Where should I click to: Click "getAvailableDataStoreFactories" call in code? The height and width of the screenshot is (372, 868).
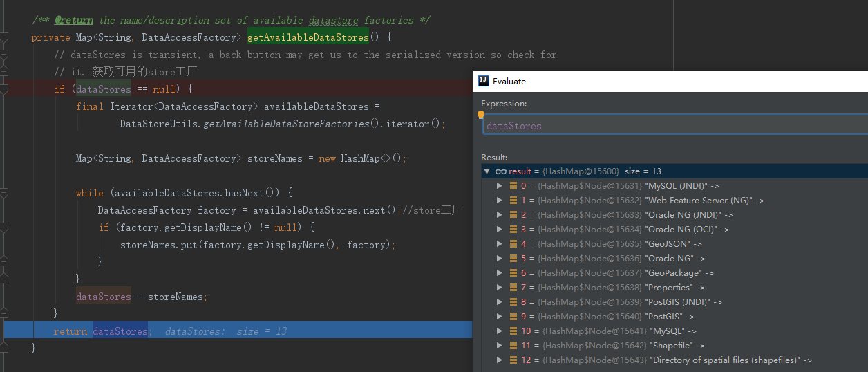(x=286, y=124)
